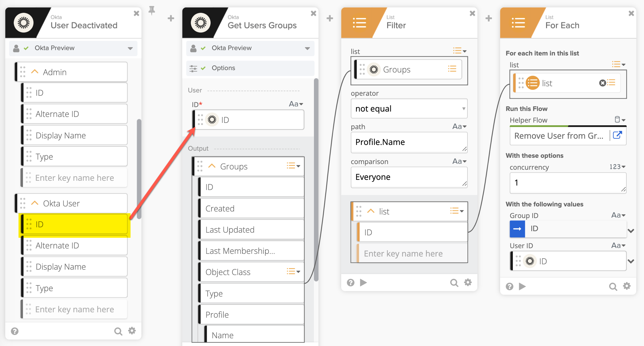Select the Created output field under Groups
644x346 pixels.
click(252, 208)
